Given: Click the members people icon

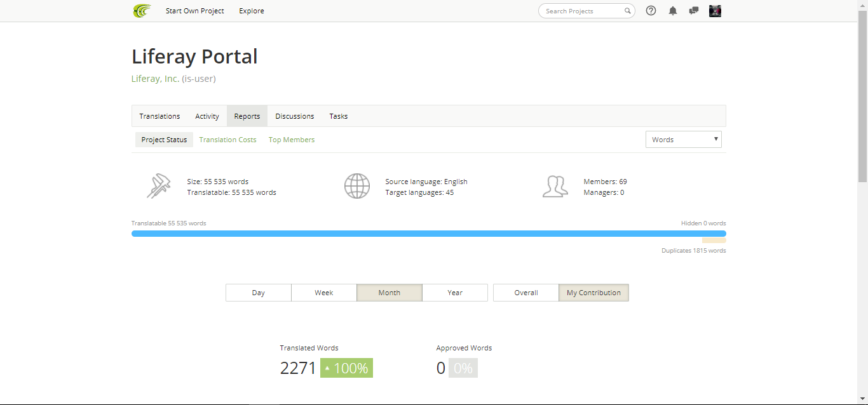Looking at the screenshot, I should point(555,187).
